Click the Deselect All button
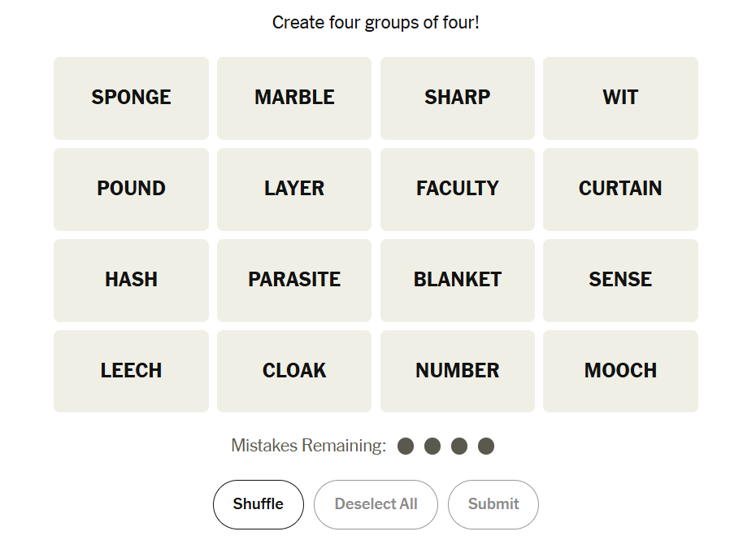 pos(376,504)
